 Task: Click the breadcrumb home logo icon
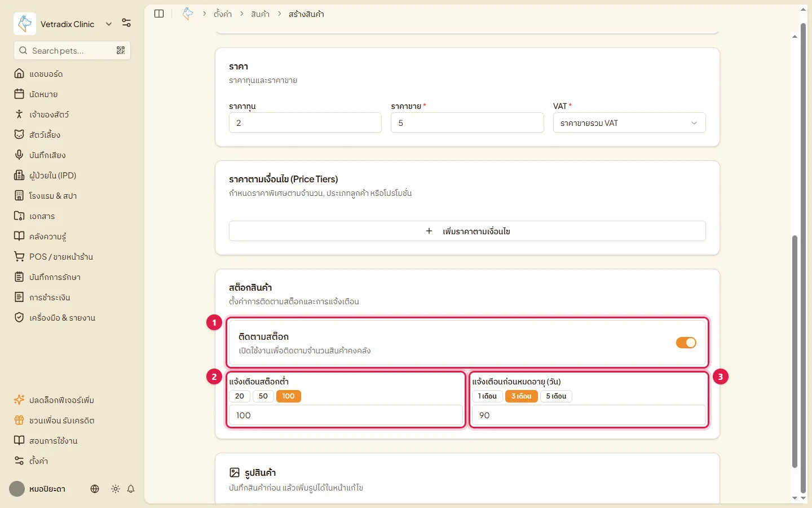[188, 14]
